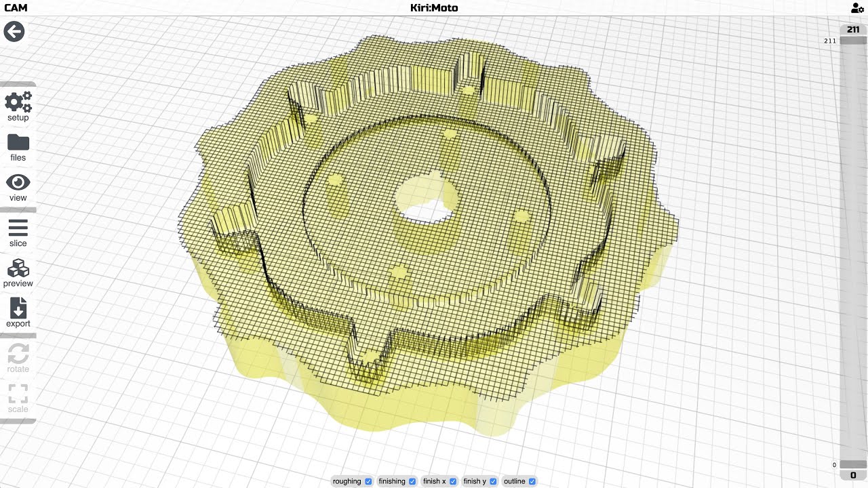Click the bottom layer value 0 field
868x488 pixels.
(x=853, y=475)
